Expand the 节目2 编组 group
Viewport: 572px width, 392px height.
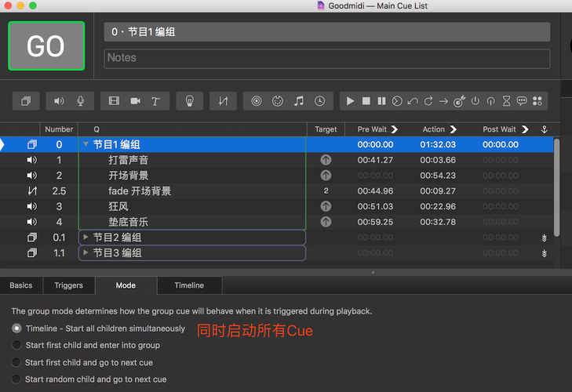tap(86, 238)
